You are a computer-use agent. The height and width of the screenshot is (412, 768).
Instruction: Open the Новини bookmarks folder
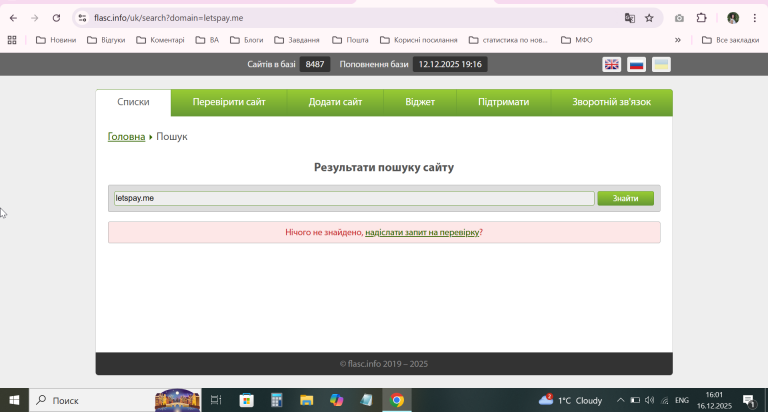56,40
